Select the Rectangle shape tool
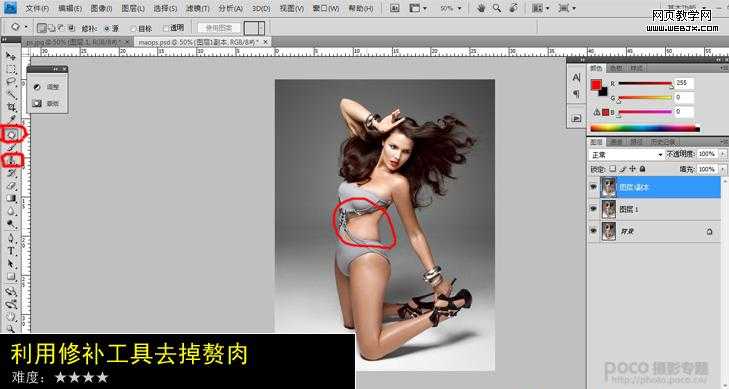729x389 pixels. point(11,277)
